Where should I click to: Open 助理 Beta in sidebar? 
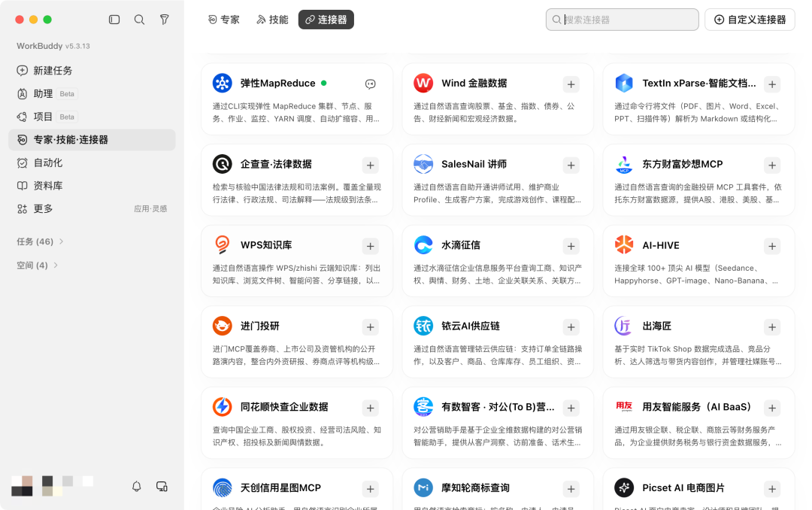pyautogui.click(x=92, y=94)
